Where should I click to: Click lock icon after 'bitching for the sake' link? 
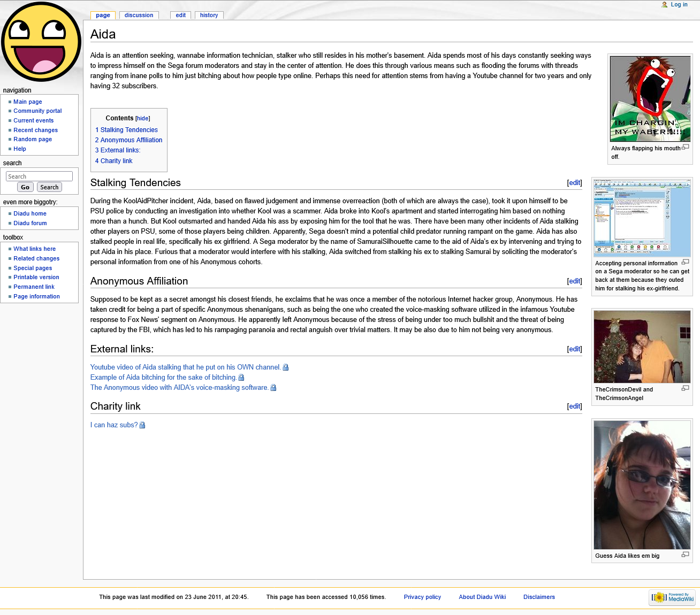click(241, 378)
